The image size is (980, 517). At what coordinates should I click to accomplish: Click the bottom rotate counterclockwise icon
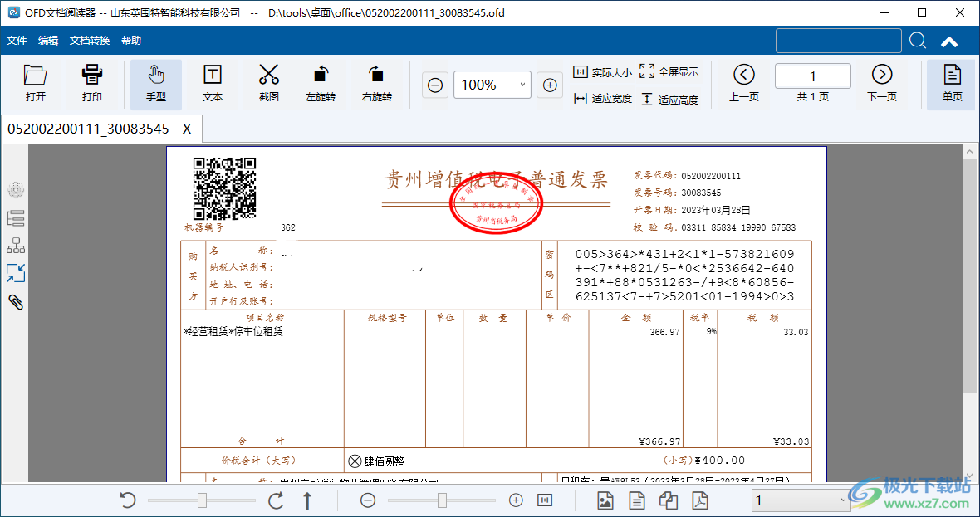(128, 500)
